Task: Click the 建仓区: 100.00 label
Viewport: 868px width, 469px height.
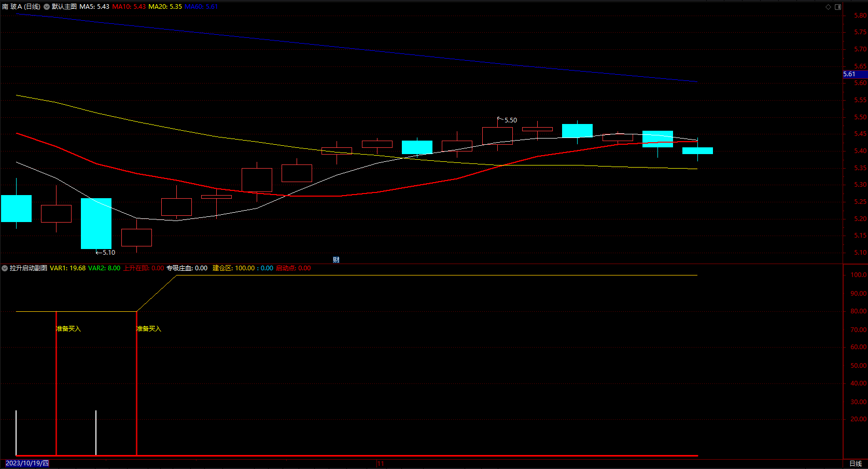Action: point(234,268)
